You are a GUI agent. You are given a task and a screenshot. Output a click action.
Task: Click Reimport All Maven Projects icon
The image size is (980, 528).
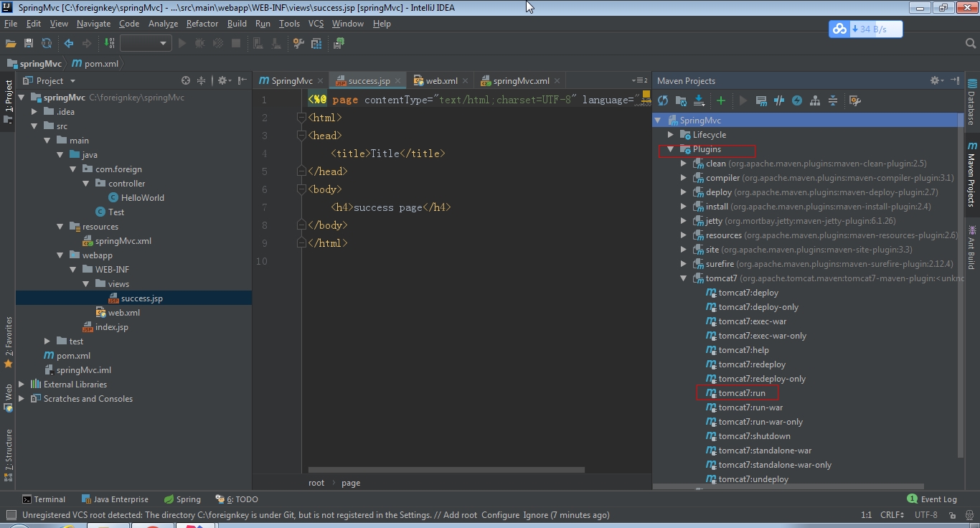tap(663, 100)
